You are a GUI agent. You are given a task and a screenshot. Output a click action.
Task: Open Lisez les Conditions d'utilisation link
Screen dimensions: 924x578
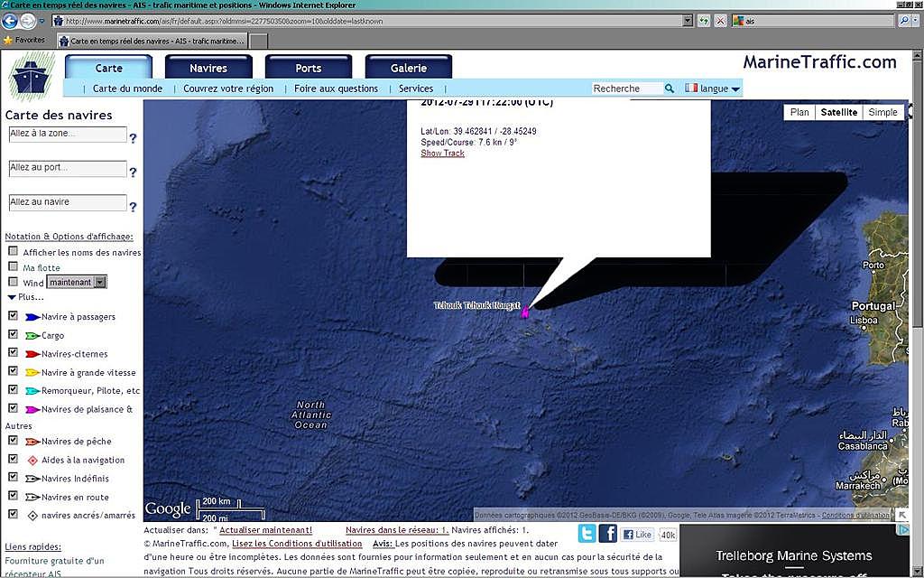coord(297,544)
